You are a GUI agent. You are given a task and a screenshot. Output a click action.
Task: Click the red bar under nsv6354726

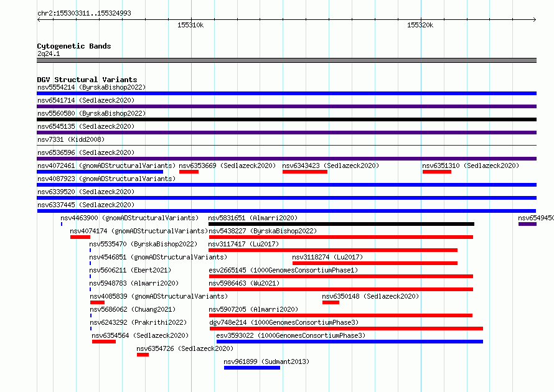coord(143,355)
